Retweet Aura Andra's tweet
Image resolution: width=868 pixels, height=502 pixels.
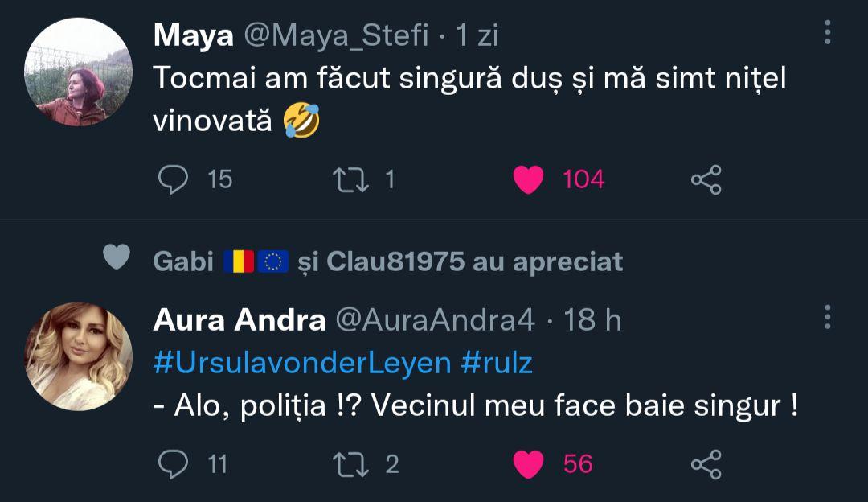coord(347,463)
